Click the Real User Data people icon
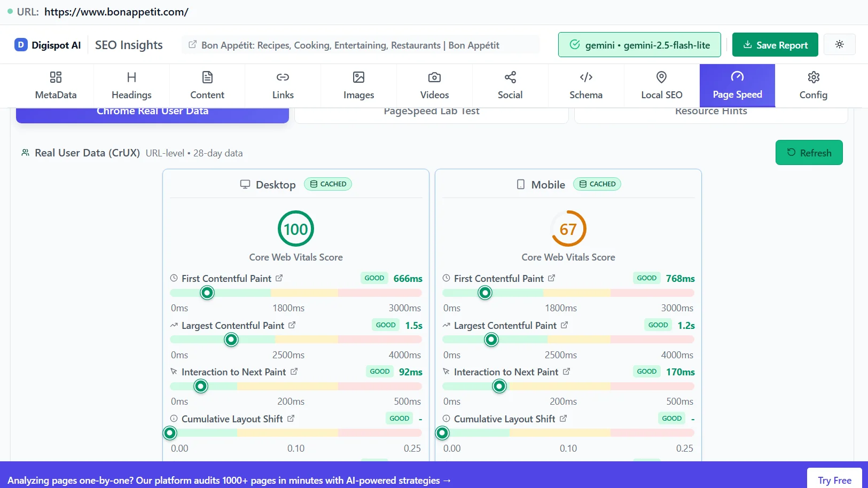The height and width of the screenshot is (488, 868). pyautogui.click(x=25, y=153)
